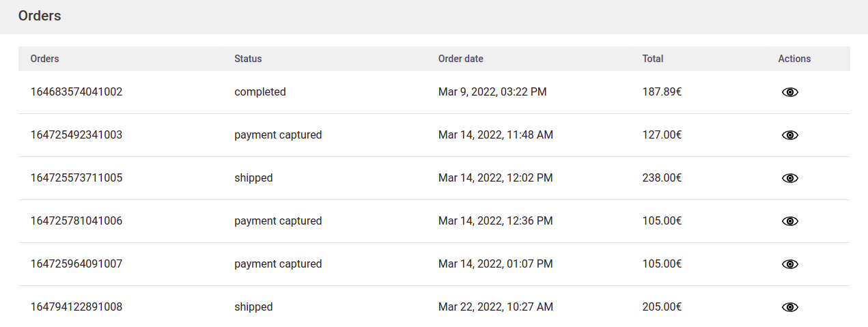Click order number 164725573711005
This screenshot has height=327, width=868.
pos(76,177)
